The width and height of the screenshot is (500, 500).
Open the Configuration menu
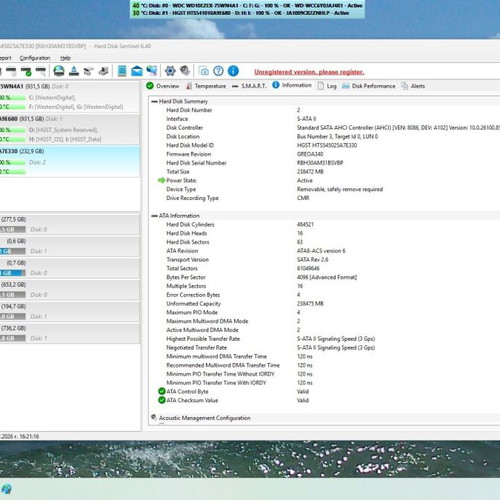[35, 58]
